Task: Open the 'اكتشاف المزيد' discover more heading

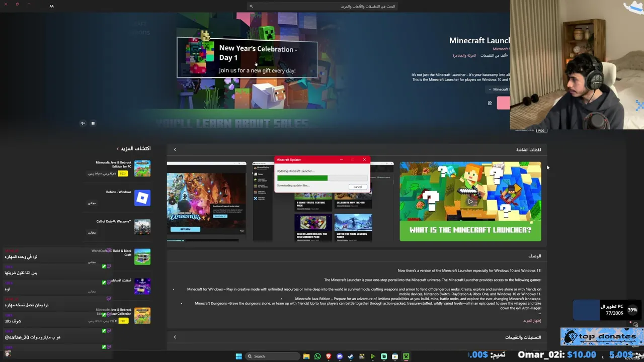Action: click(x=134, y=148)
